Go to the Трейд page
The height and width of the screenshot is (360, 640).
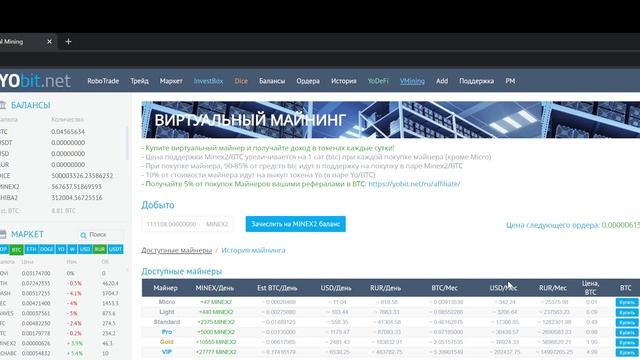[x=139, y=81]
